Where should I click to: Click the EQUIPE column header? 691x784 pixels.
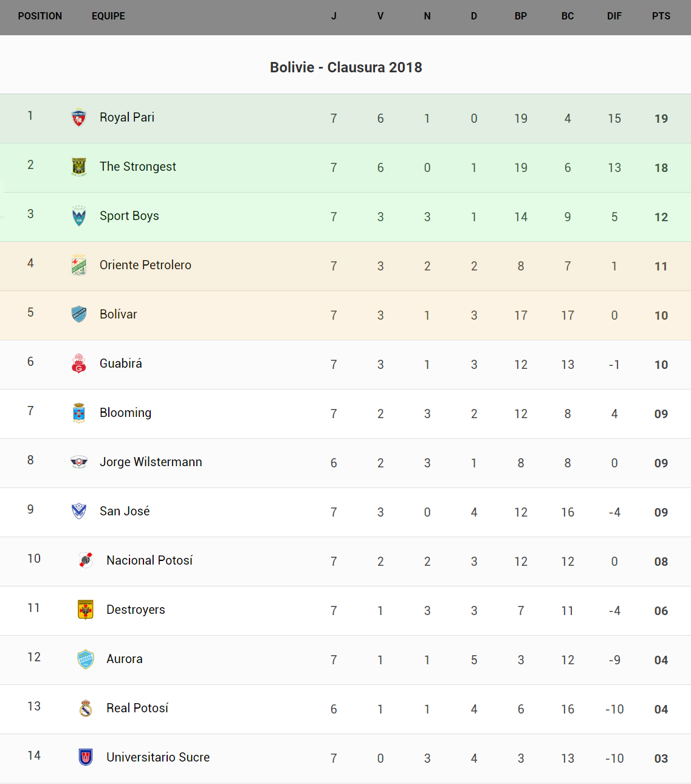[x=108, y=16]
